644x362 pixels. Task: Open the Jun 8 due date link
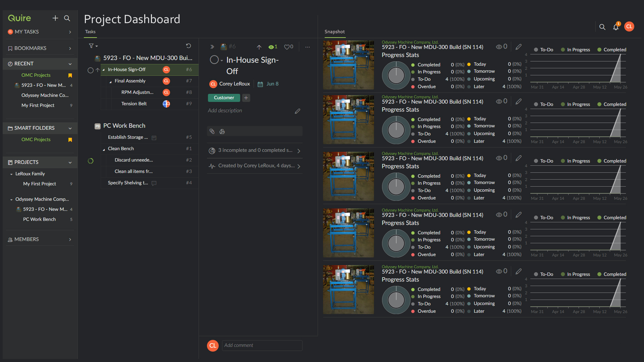272,84
